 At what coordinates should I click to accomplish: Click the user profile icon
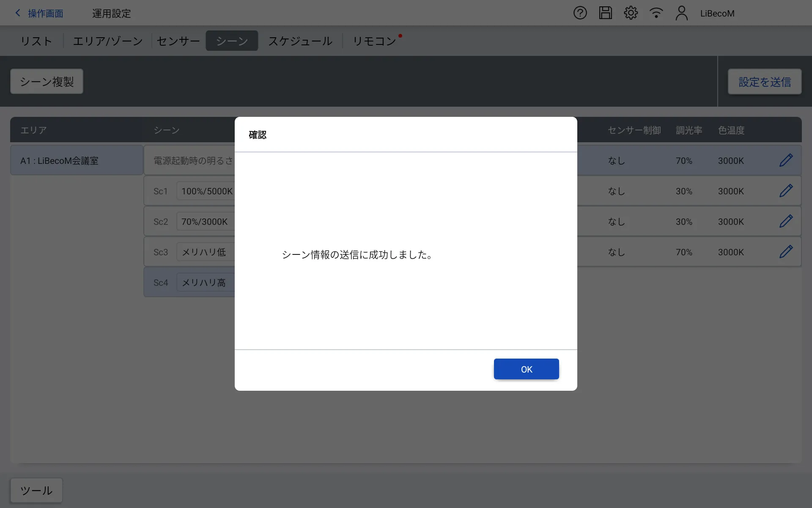681,13
